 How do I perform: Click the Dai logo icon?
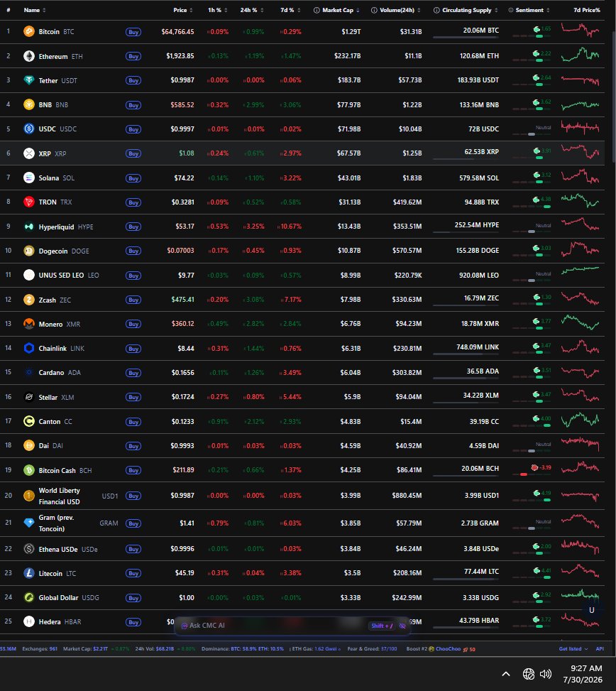click(x=29, y=445)
